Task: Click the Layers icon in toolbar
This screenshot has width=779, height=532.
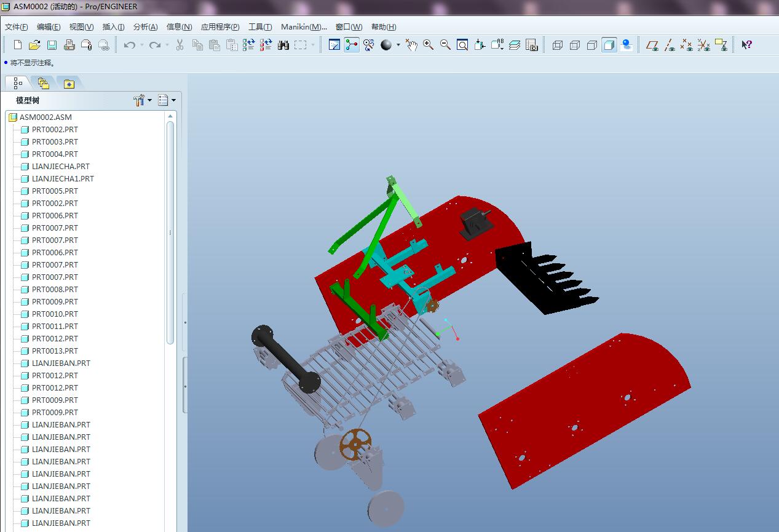Action: tap(515, 45)
